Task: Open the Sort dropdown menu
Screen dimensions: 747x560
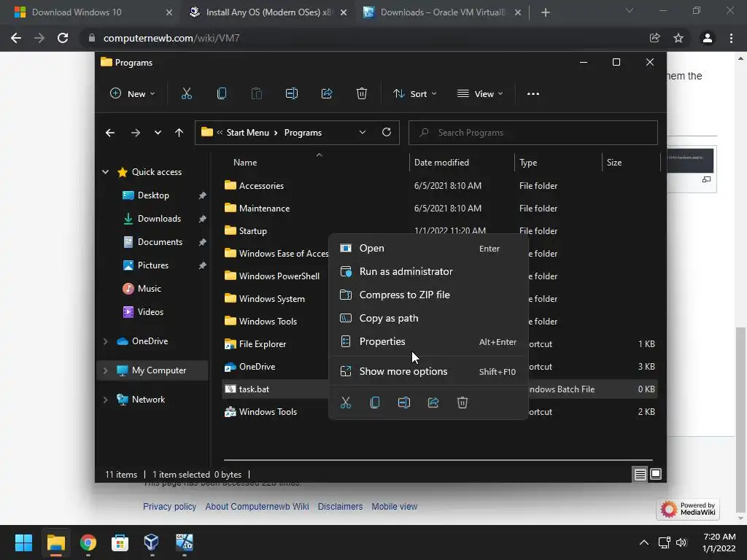Action: [x=414, y=94]
